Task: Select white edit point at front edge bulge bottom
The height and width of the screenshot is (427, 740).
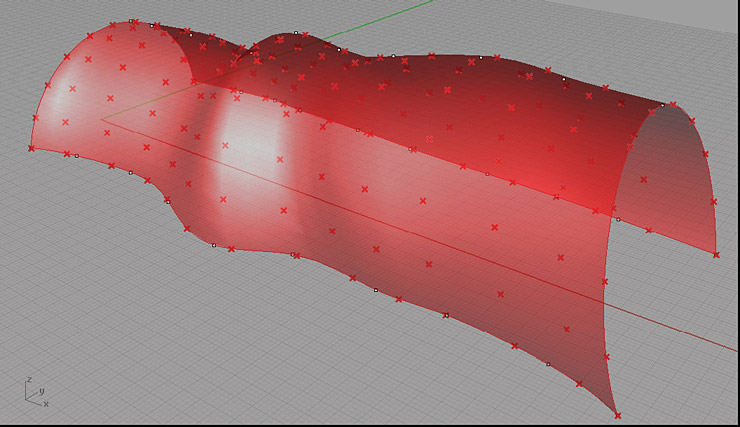Action: point(214,244)
